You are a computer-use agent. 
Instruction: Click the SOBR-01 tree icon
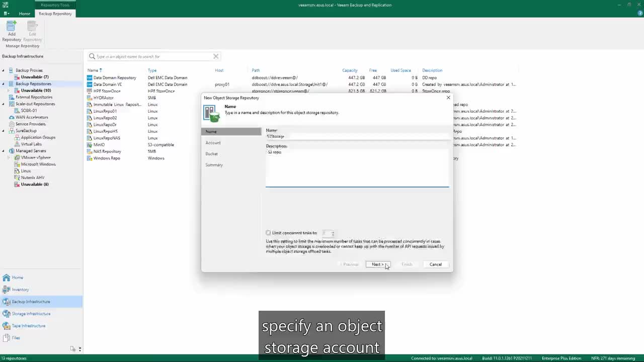[17, 111]
